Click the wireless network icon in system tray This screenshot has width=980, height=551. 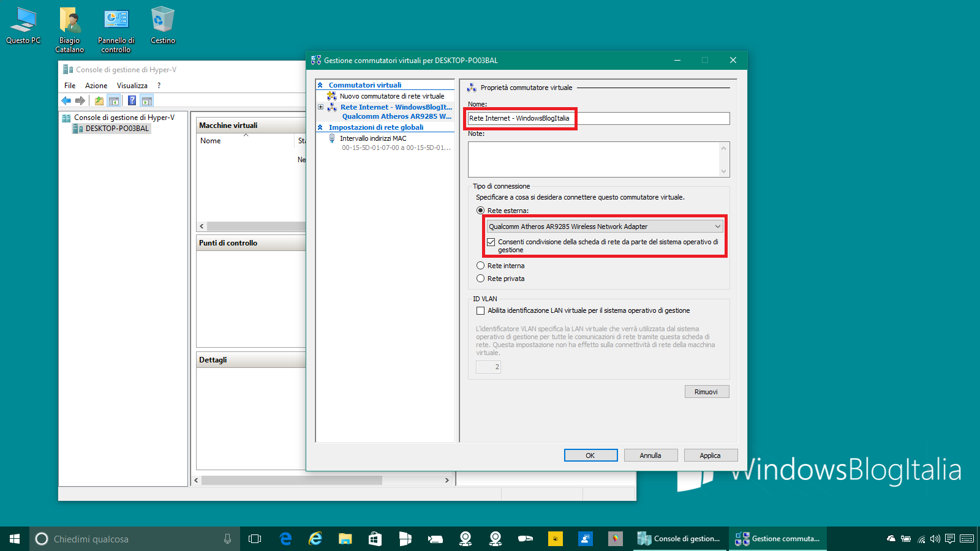click(921, 539)
